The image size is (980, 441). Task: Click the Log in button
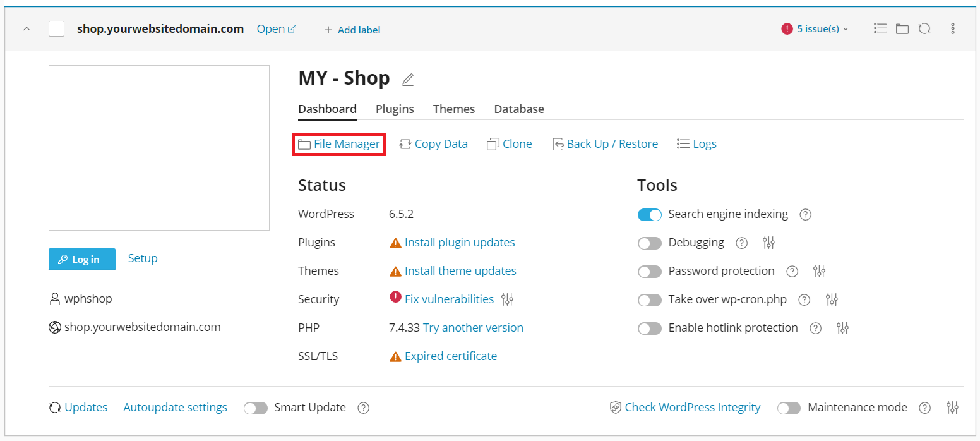pyautogui.click(x=82, y=259)
